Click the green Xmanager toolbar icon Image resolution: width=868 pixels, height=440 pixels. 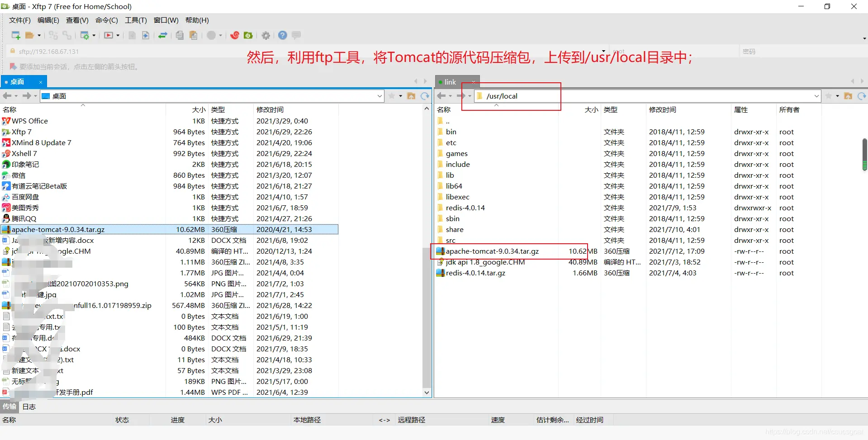coord(248,35)
